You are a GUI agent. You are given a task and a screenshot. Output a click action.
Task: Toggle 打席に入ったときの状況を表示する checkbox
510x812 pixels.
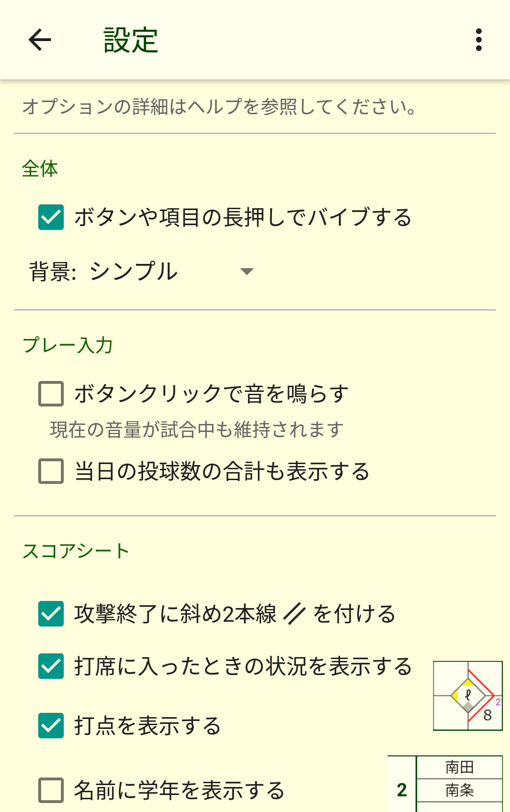[51, 666]
